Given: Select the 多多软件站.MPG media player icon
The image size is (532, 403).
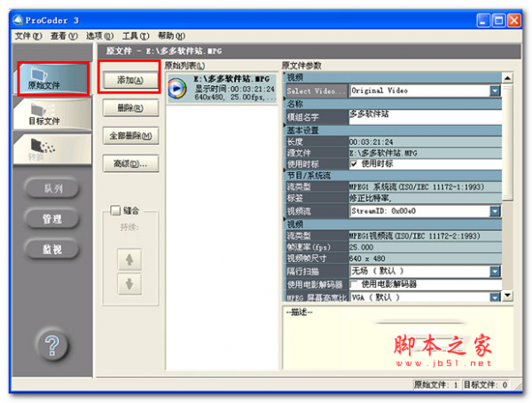Looking at the screenshot, I should tap(177, 89).
